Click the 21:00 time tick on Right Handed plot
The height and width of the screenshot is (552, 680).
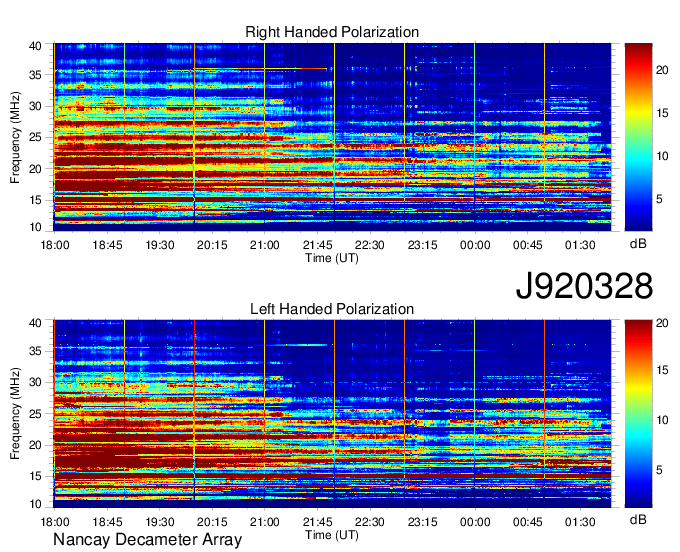(x=265, y=245)
